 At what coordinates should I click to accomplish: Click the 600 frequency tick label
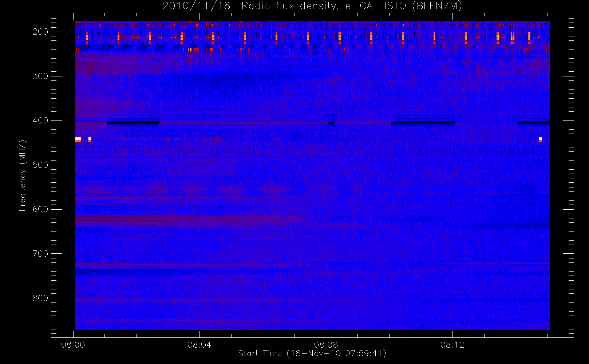(x=40, y=209)
